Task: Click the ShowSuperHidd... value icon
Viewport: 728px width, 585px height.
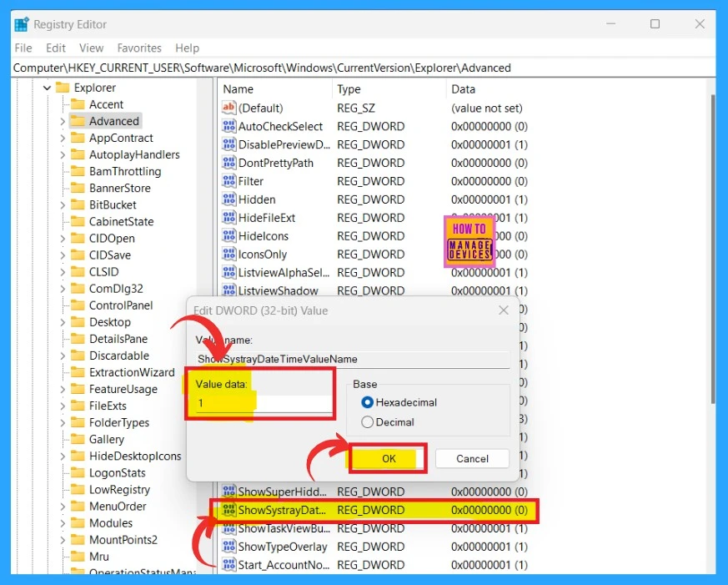Action: [228, 492]
